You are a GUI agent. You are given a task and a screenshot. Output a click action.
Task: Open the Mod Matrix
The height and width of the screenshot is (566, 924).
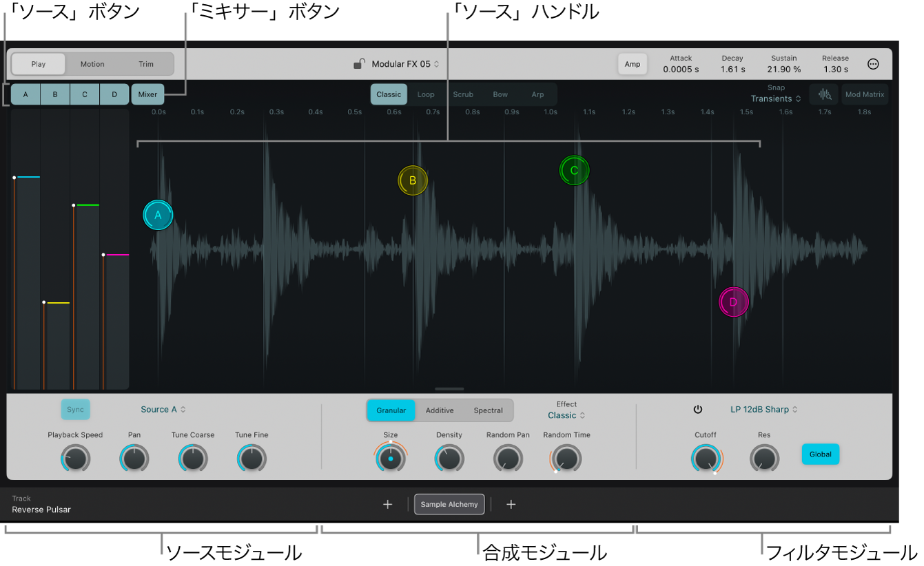coord(865,94)
